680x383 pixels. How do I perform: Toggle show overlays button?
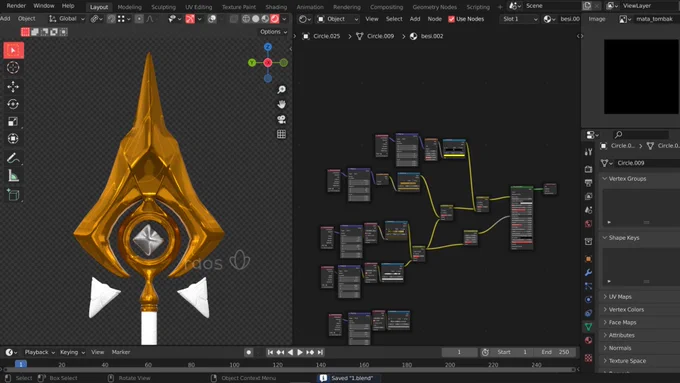tap(212, 19)
